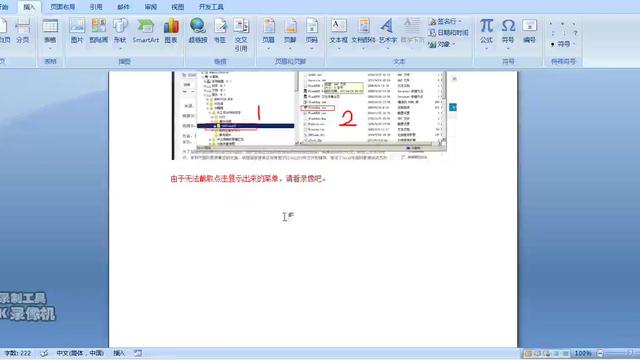This screenshot has height=360, width=640.
Task: Click the question mark special symbol
Action: click(x=575, y=33)
